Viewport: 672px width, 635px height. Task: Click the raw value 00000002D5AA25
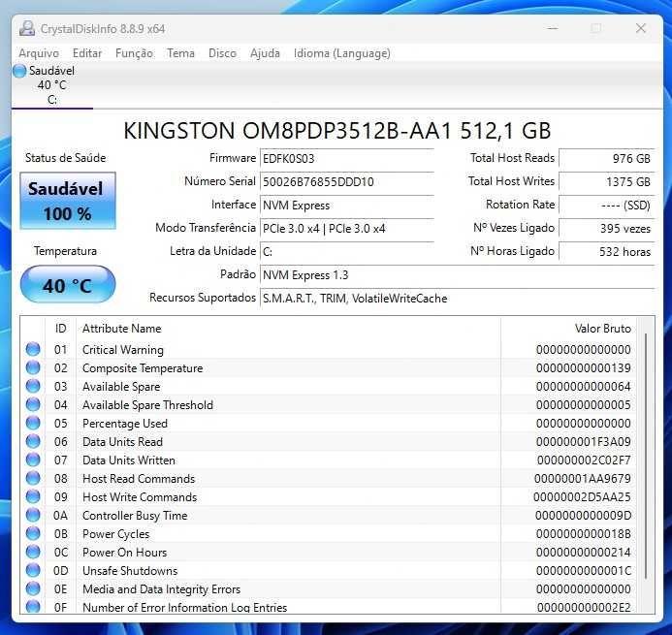(x=582, y=497)
